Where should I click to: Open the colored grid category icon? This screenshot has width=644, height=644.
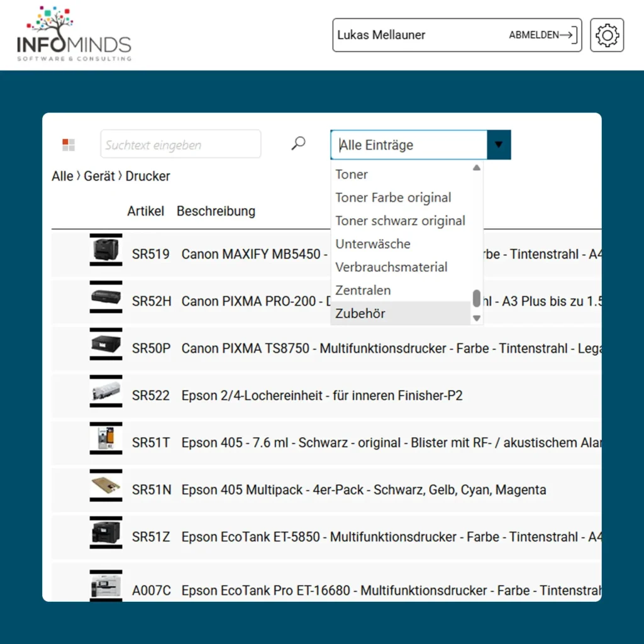tap(68, 143)
